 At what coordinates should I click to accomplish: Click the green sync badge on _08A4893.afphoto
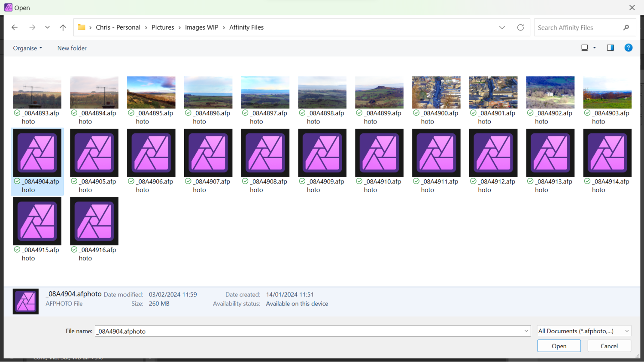click(16, 113)
